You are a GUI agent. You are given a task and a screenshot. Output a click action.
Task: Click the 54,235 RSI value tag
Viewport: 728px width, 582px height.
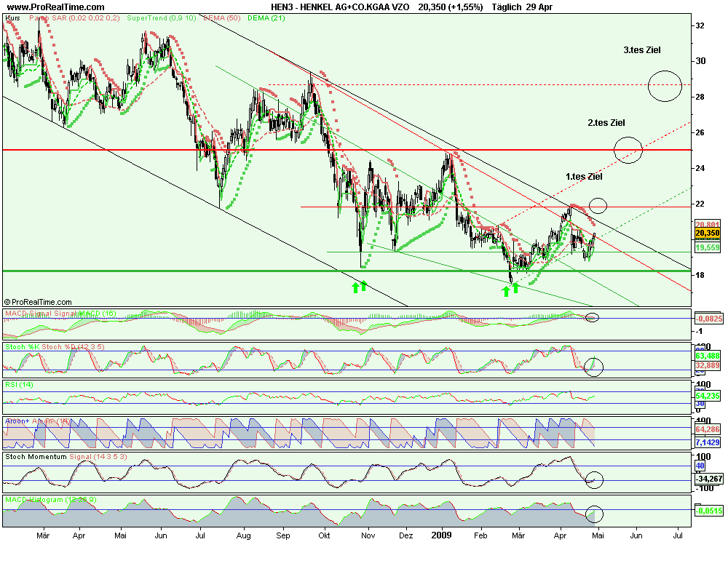click(x=707, y=396)
